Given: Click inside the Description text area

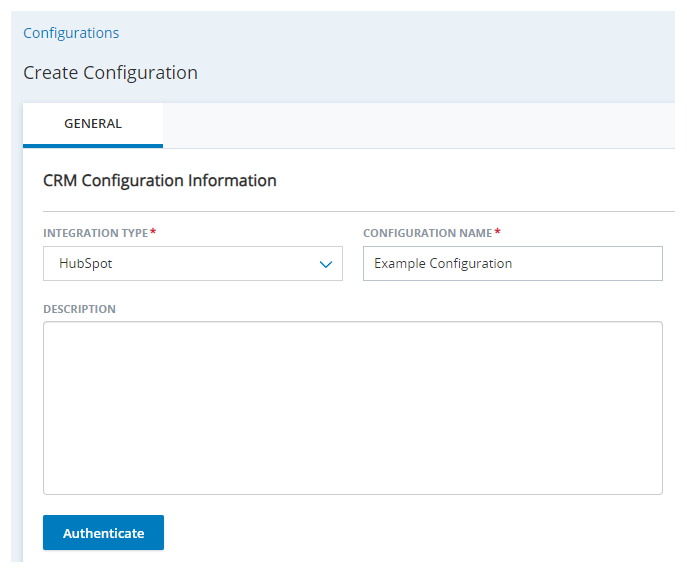Looking at the screenshot, I should point(353,408).
